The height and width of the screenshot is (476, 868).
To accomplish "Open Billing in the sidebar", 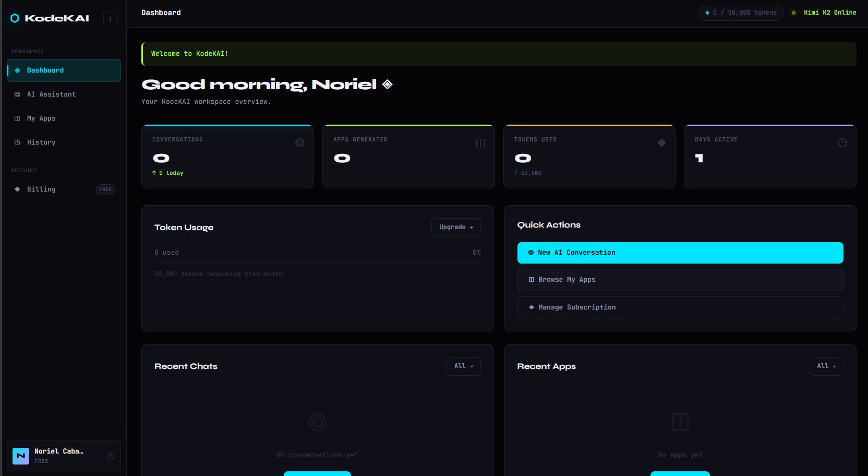I will coord(64,189).
